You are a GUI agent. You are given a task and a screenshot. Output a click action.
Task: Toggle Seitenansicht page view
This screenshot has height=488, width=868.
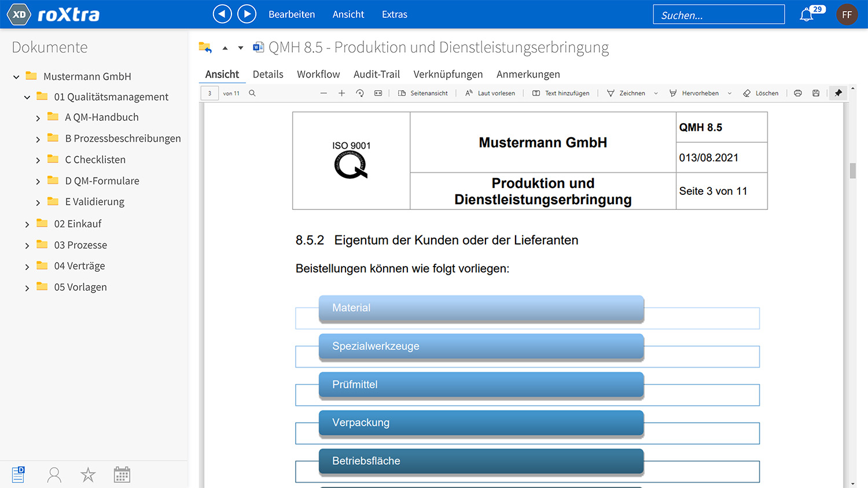tap(423, 93)
